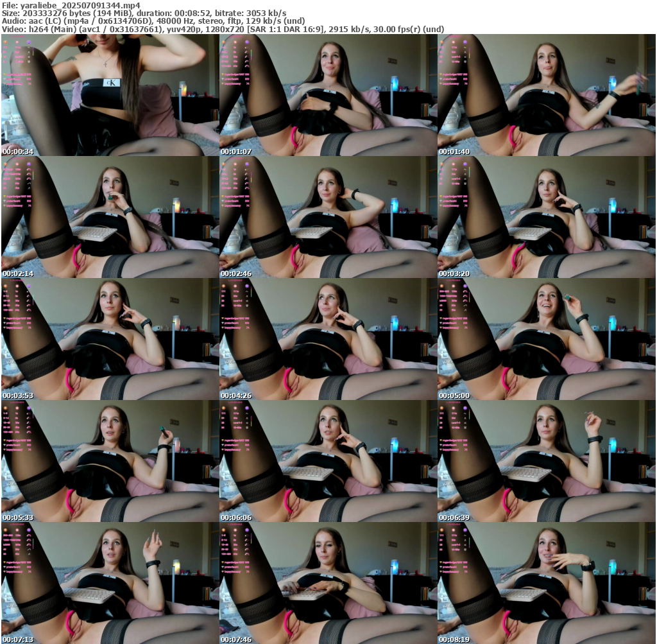Select the thumbnail marked 00:01:40

[x=546, y=95]
